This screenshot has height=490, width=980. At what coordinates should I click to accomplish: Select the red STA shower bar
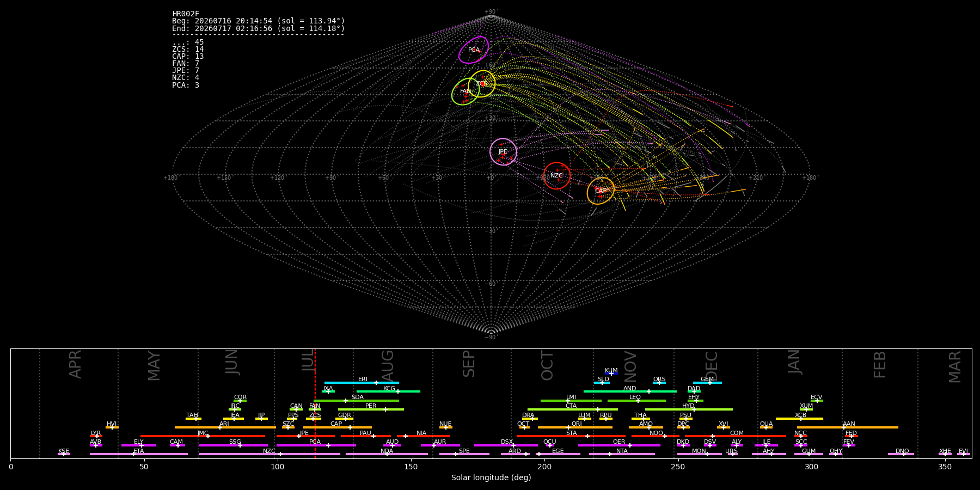click(571, 436)
